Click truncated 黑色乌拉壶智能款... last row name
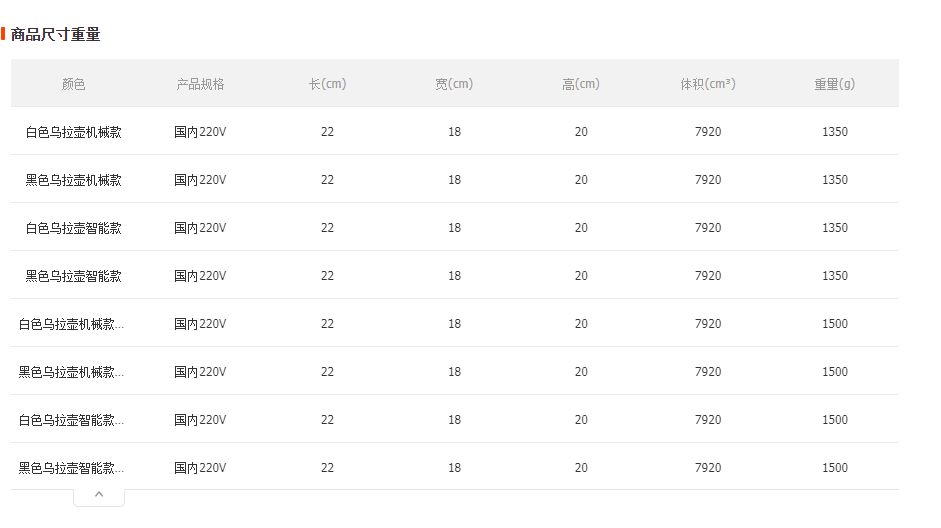The image size is (941, 528). coord(71,468)
